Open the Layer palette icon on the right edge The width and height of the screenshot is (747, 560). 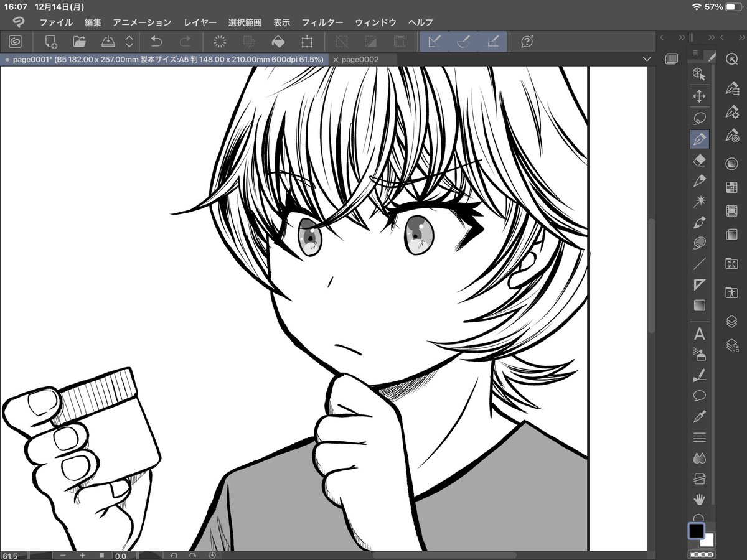point(732,322)
